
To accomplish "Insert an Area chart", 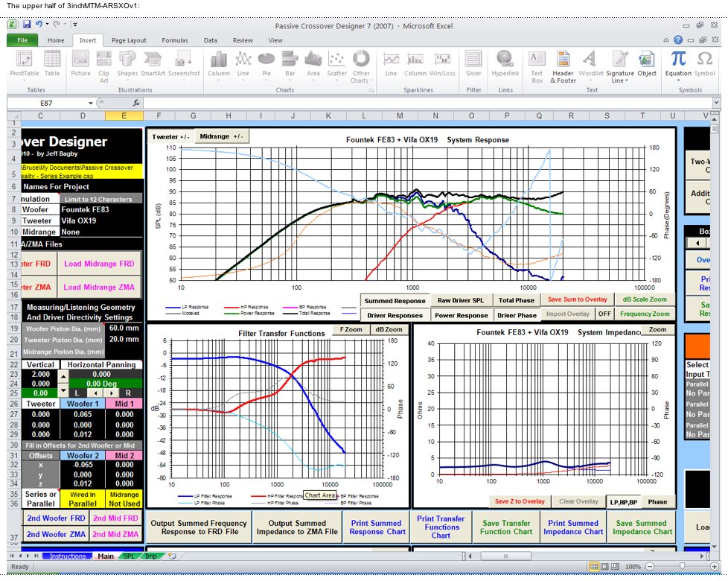I will coord(313,63).
